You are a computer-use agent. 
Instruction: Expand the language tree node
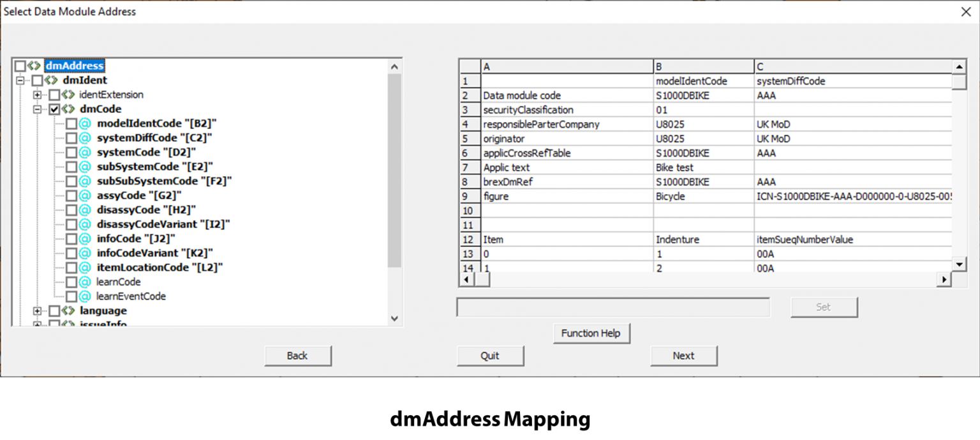(37, 310)
